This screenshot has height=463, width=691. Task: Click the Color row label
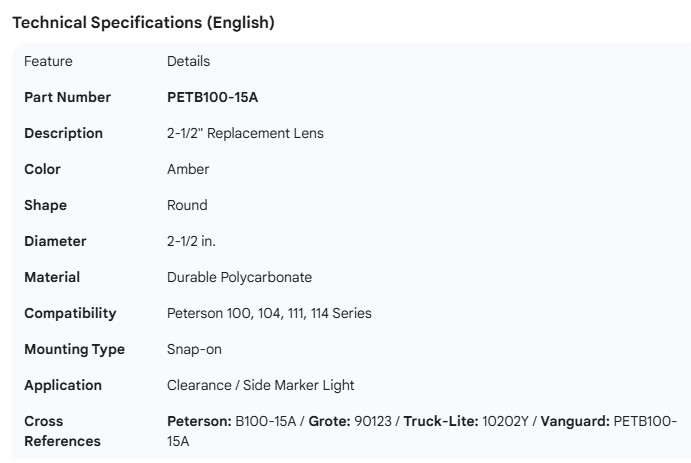[42, 169]
